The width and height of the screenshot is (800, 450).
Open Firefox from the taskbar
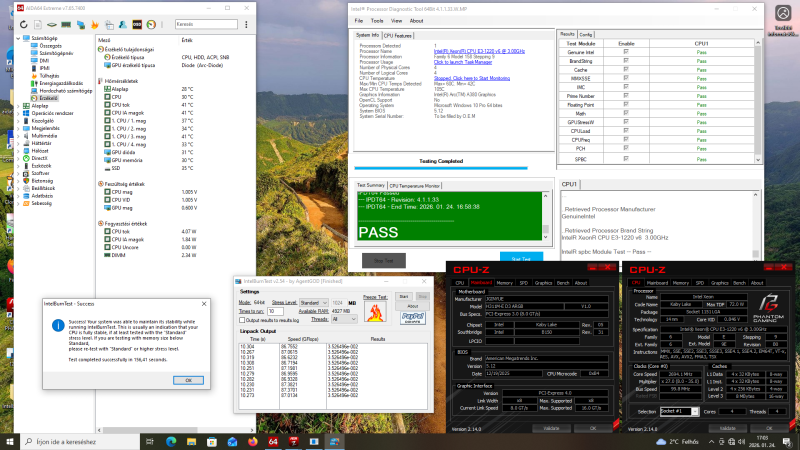point(253,442)
